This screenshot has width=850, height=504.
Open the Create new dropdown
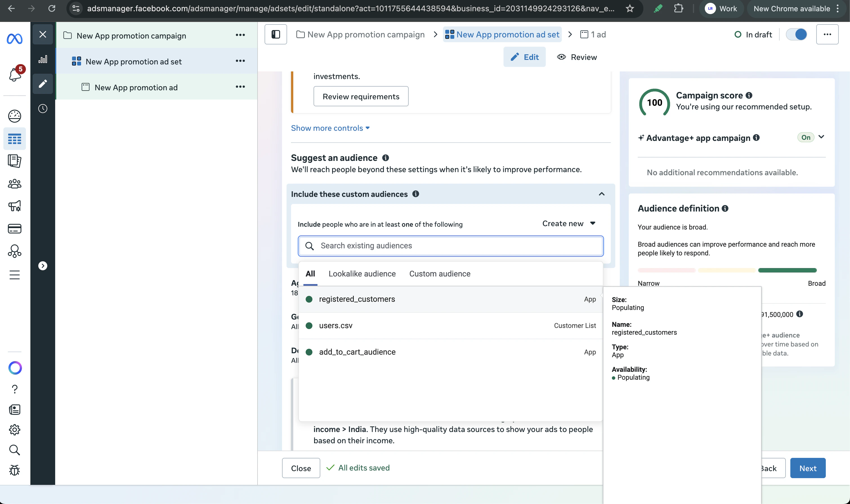(x=569, y=224)
